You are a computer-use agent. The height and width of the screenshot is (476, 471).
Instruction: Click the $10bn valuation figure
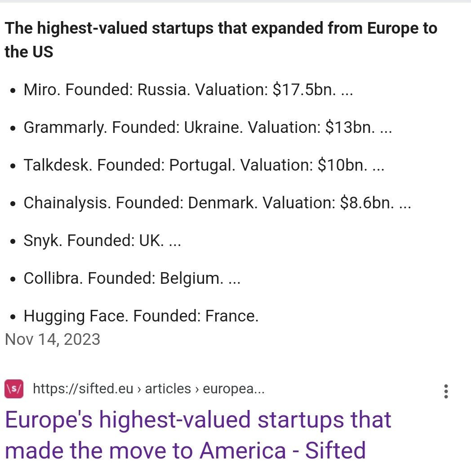tap(342, 166)
